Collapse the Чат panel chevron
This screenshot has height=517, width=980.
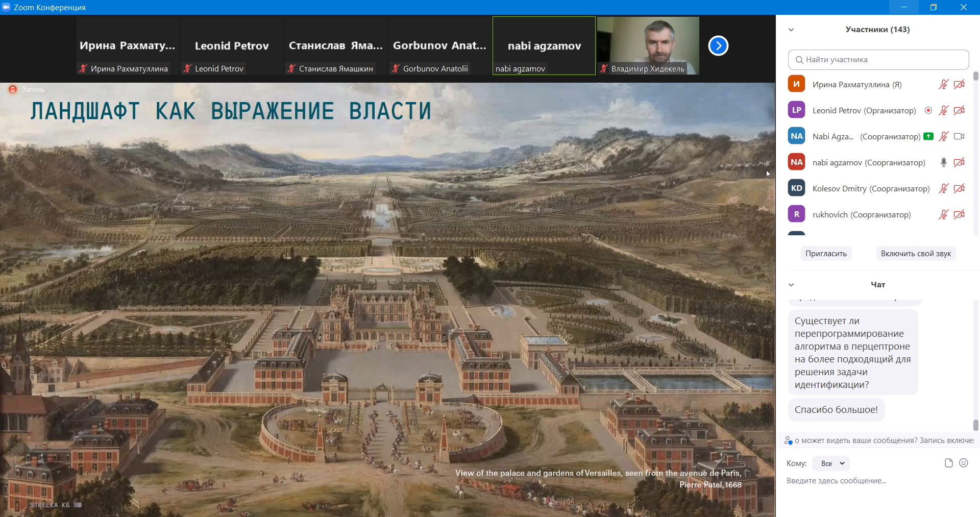(791, 285)
